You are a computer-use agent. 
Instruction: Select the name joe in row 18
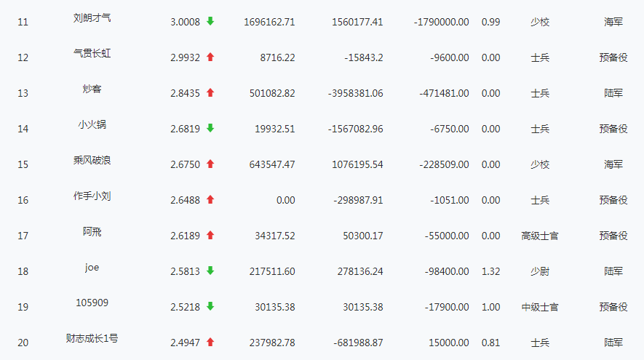pyautogui.click(x=92, y=267)
